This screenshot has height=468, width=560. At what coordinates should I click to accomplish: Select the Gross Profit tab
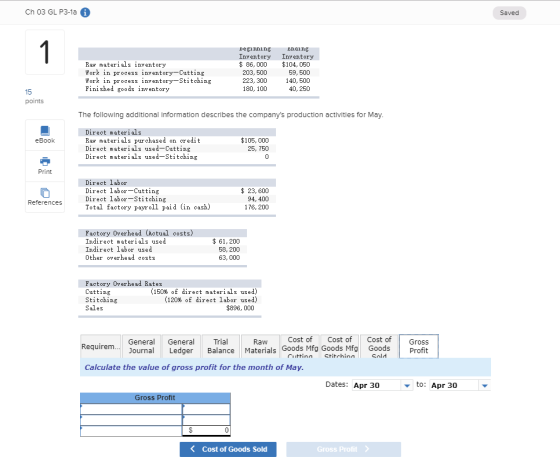419,347
